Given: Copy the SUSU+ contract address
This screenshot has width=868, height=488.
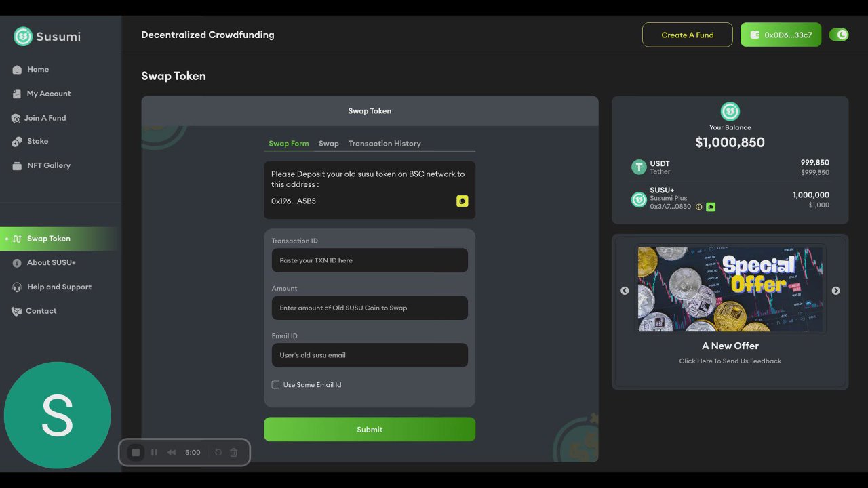Looking at the screenshot, I should tap(711, 207).
